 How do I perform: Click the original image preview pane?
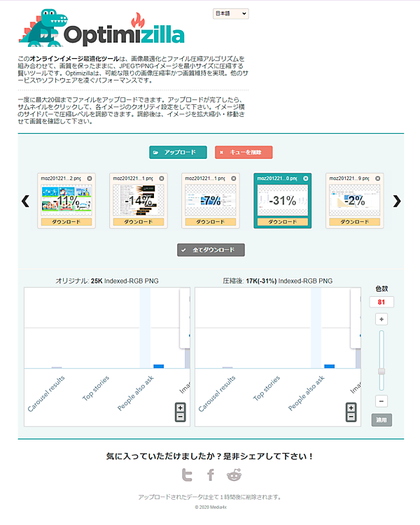pos(107,357)
